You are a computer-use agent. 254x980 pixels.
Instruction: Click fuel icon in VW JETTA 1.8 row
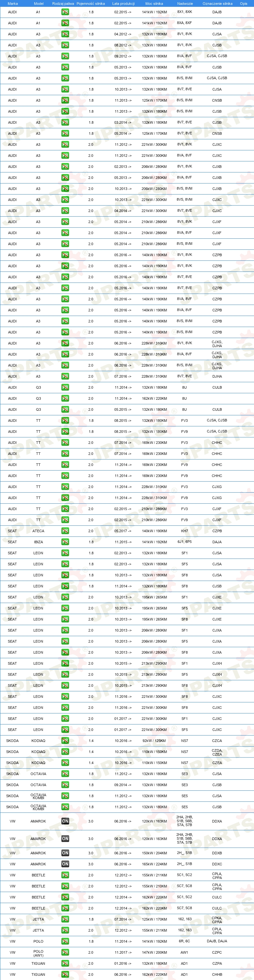pos(65,919)
